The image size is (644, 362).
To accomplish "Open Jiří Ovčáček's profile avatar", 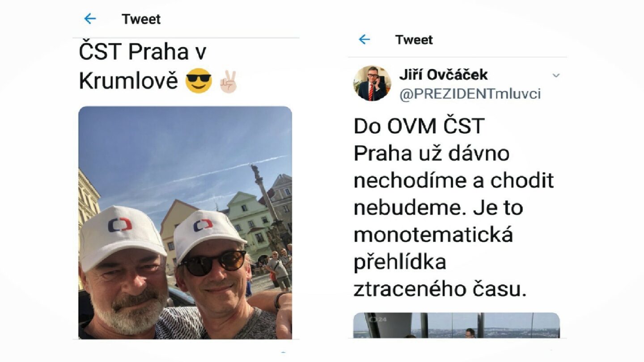I will point(372,84).
